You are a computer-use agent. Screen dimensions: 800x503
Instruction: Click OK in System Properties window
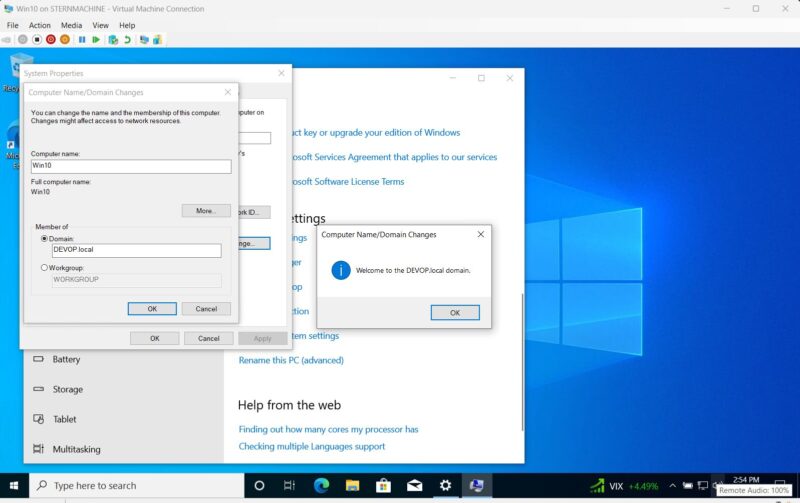pos(155,338)
